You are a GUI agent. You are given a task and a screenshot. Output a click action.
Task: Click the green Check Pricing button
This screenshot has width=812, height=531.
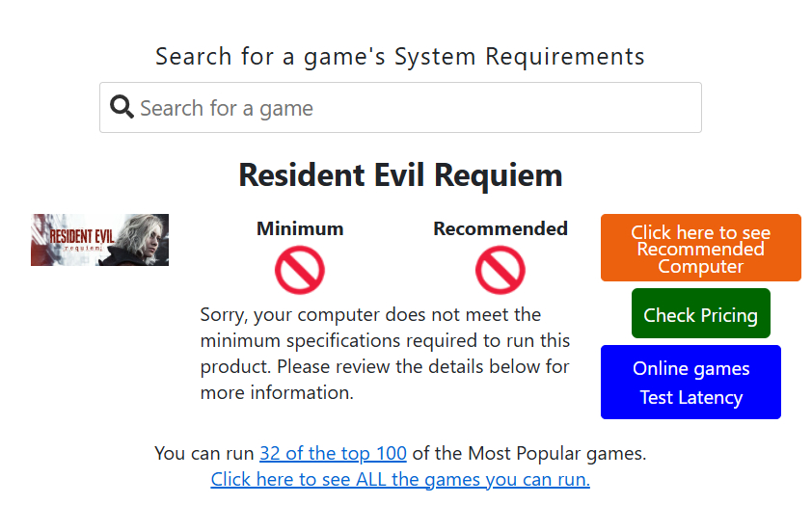click(x=700, y=314)
